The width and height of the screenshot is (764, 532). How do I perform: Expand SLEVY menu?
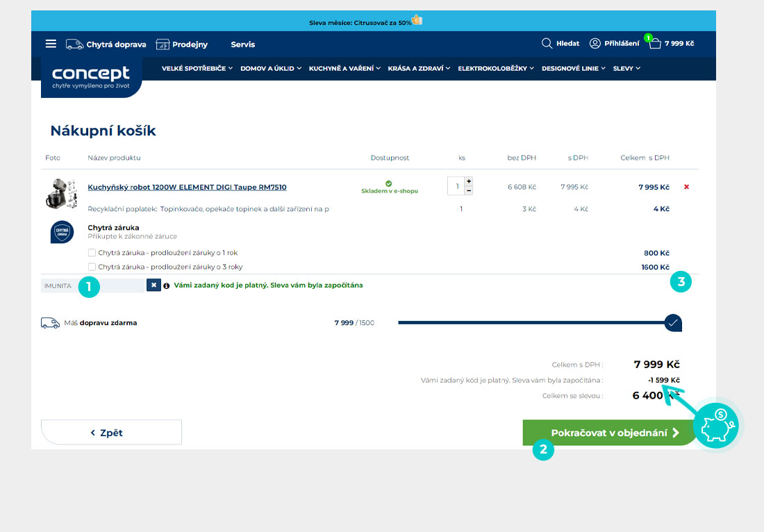click(626, 69)
